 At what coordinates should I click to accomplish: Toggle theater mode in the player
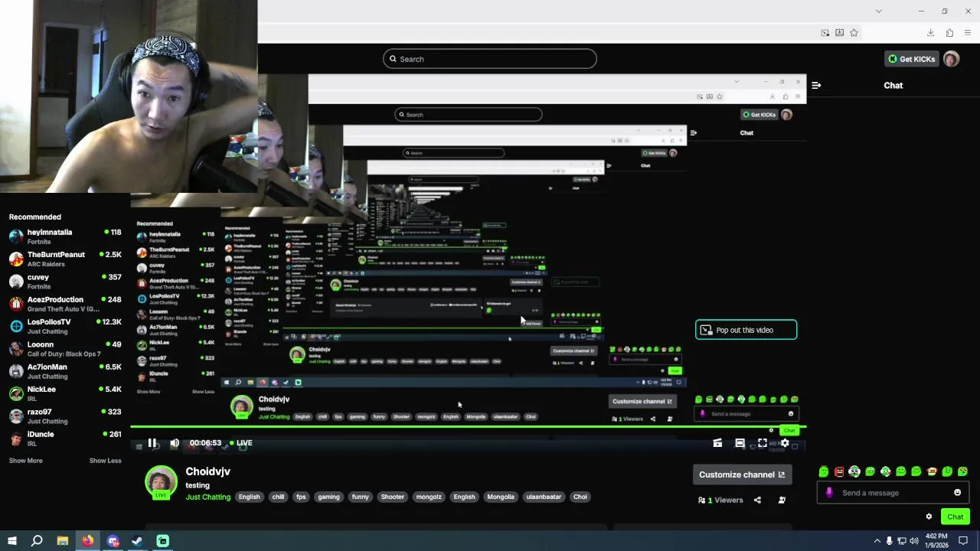[740, 442]
